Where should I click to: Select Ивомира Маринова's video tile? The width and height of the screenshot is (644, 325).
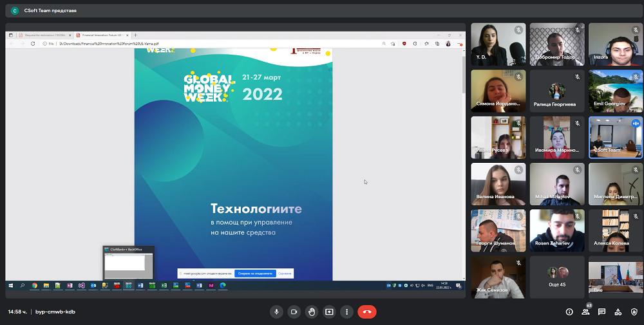[x=557, y=138]
